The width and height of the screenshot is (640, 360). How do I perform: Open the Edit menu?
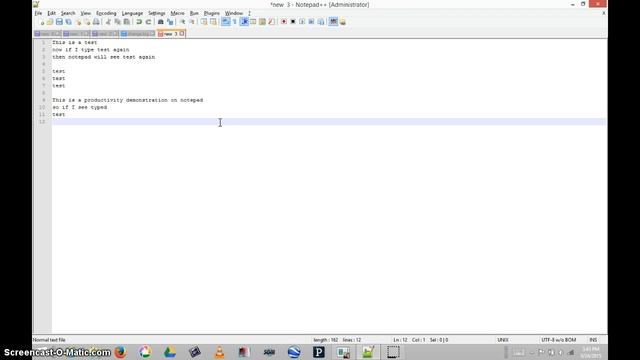51,13
